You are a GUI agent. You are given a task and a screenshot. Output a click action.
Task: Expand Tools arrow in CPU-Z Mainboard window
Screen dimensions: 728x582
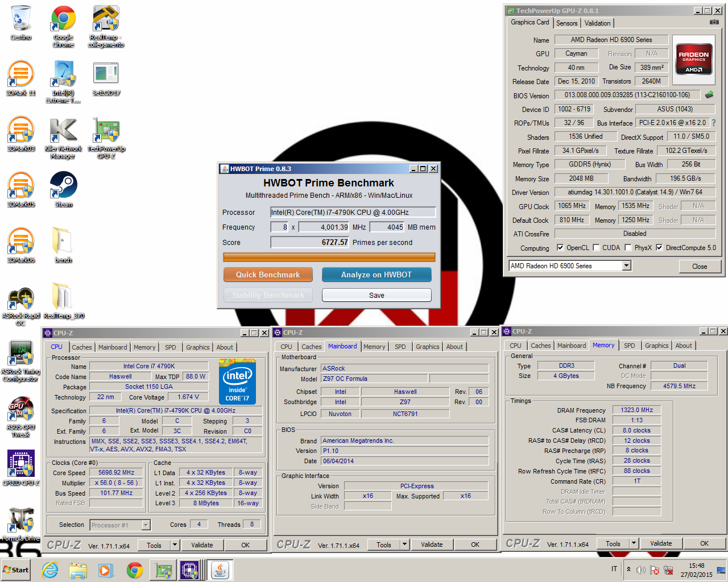(404, 544)
